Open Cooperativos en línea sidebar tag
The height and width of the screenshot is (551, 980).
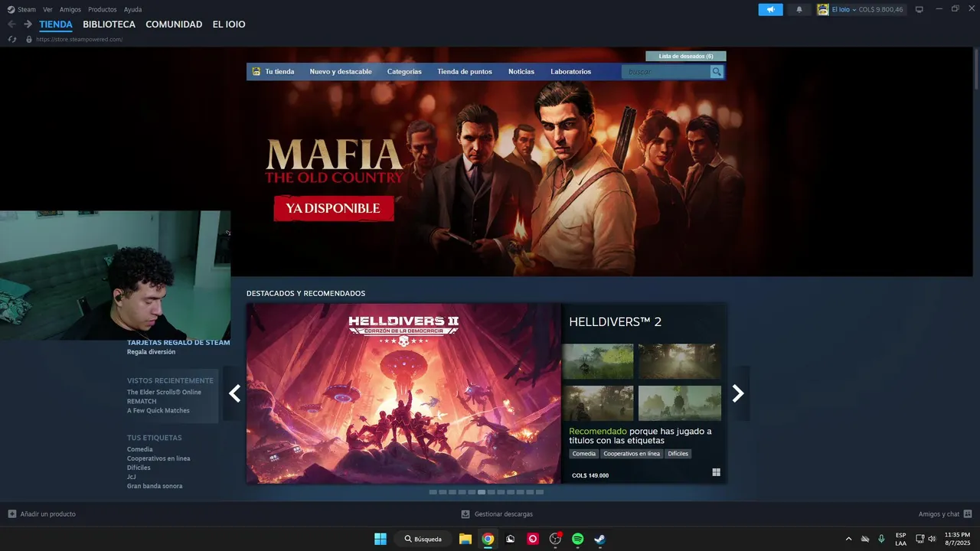point(158,458)
